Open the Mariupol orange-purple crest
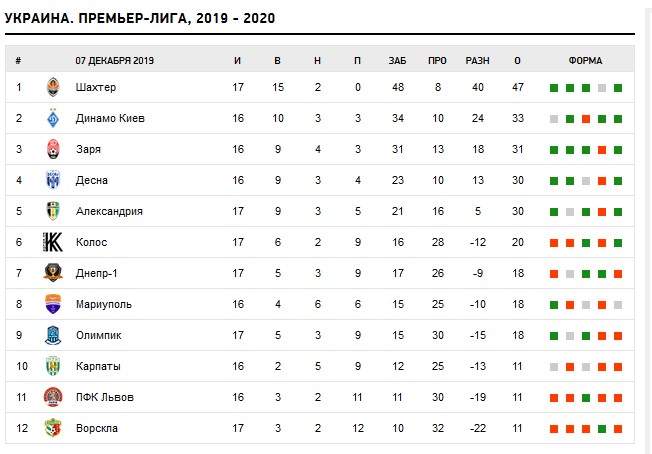This screenshot has height=454, width=652. pos(53,304)
